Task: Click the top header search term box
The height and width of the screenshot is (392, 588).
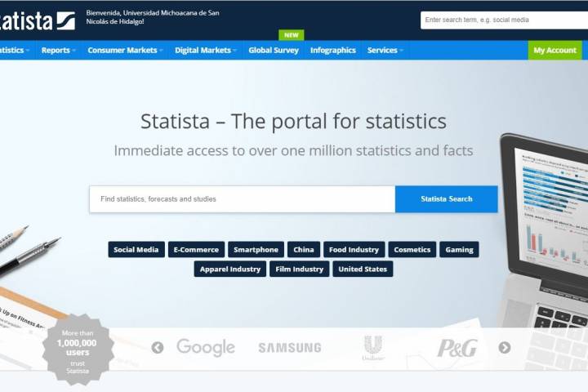Action: [503, 20]
